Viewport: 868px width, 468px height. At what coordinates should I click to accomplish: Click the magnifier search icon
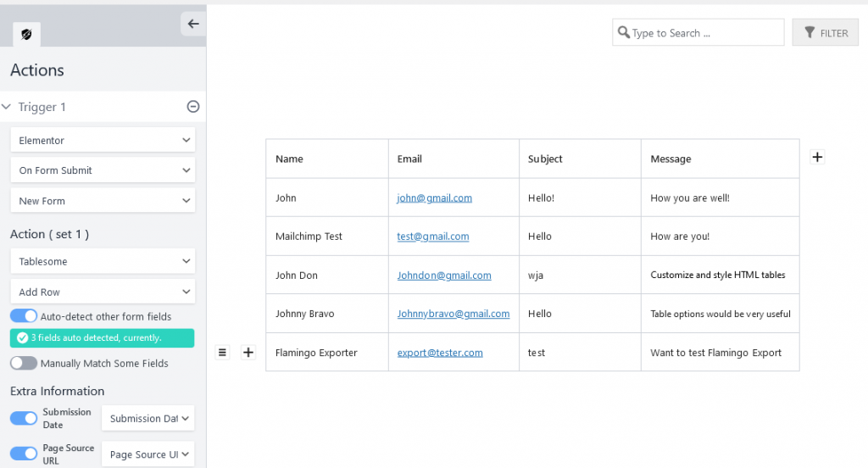click(x=624, y=33)
